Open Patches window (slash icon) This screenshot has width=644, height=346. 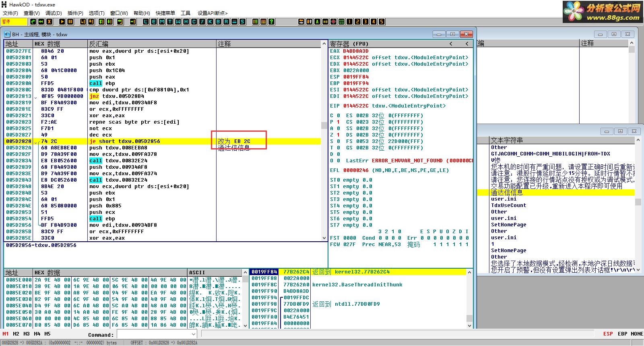pyautogui.click(x=202, y=22)
